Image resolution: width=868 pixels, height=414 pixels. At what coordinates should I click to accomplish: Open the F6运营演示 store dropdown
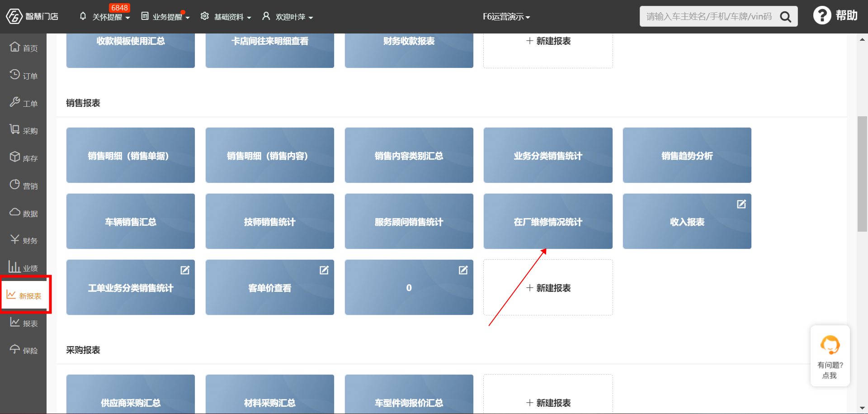506,17
